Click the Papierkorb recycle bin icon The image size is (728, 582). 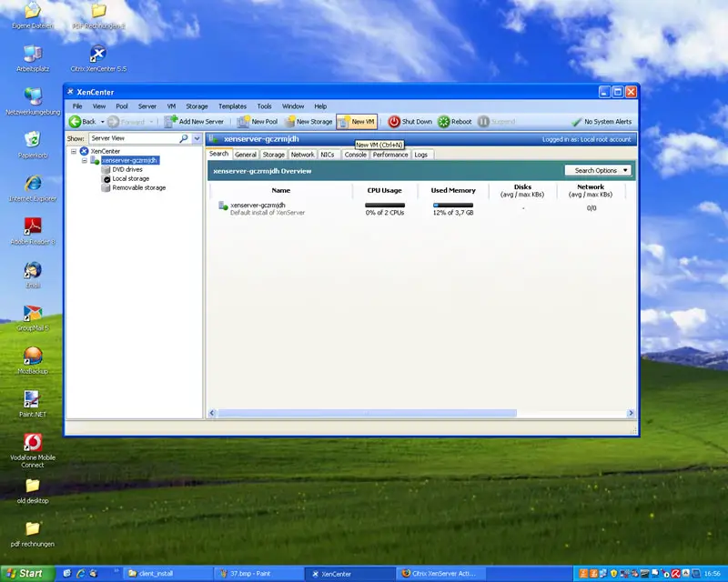tap(33, 145)
